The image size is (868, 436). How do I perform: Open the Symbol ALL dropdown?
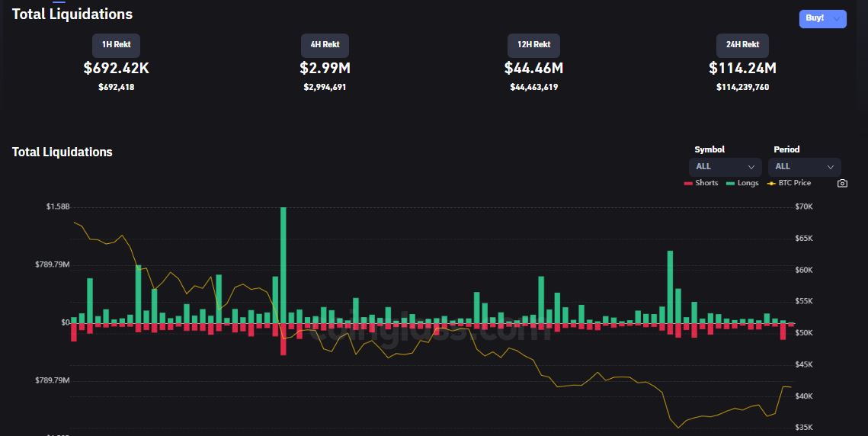point(725,166)
